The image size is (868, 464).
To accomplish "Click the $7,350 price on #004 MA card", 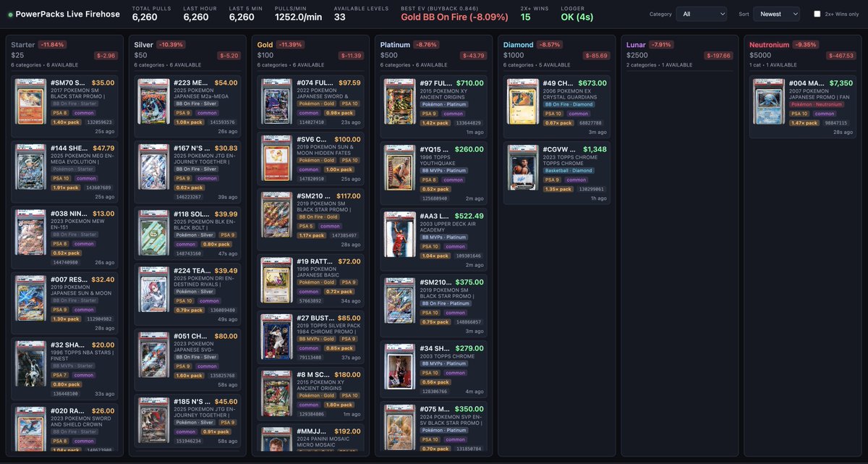I will click(x=841, y=83).
